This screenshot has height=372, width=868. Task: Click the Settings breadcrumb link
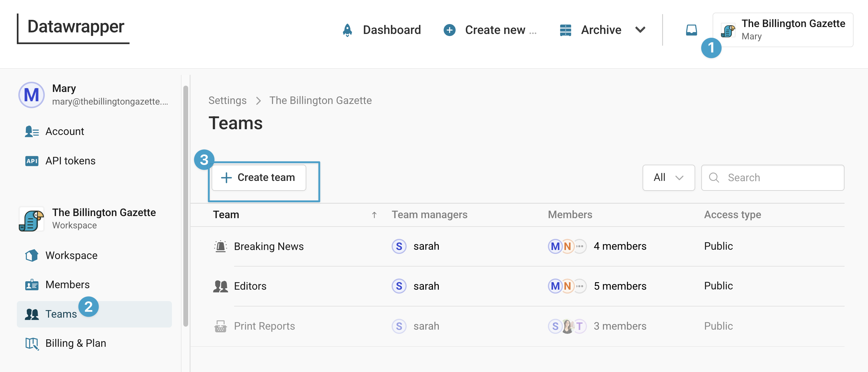click(227, 100)
